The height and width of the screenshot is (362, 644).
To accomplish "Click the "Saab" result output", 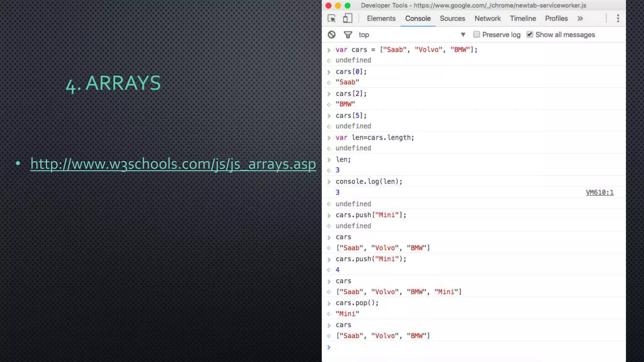I will point(347,82).
